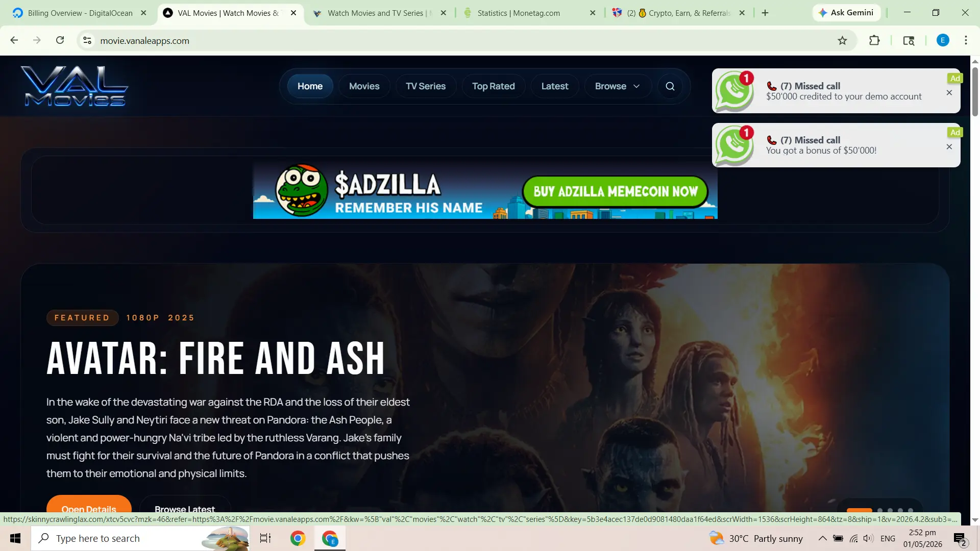Go to the Home nav item
This screenshot has width=980, height=551.
click(310, 86)
